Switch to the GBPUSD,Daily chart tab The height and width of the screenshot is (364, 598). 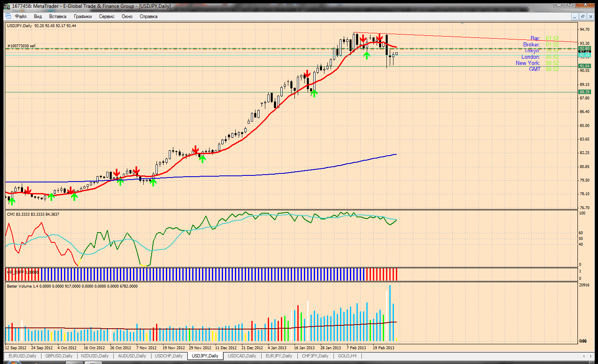59,356
